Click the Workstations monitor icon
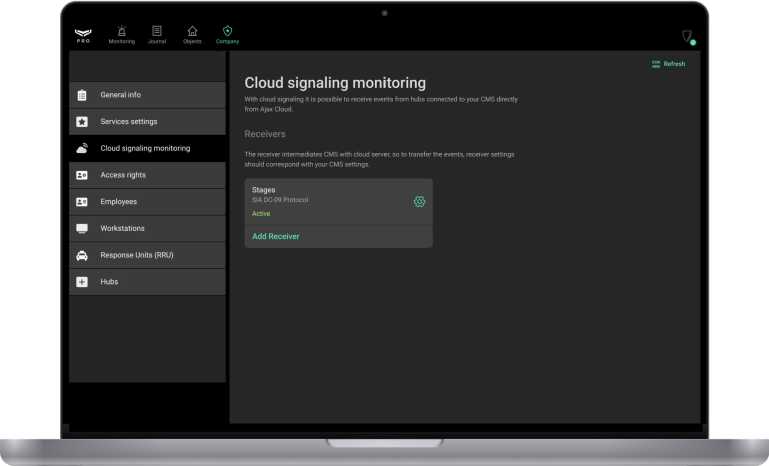 pyautogui.click(x=82, y=229)
